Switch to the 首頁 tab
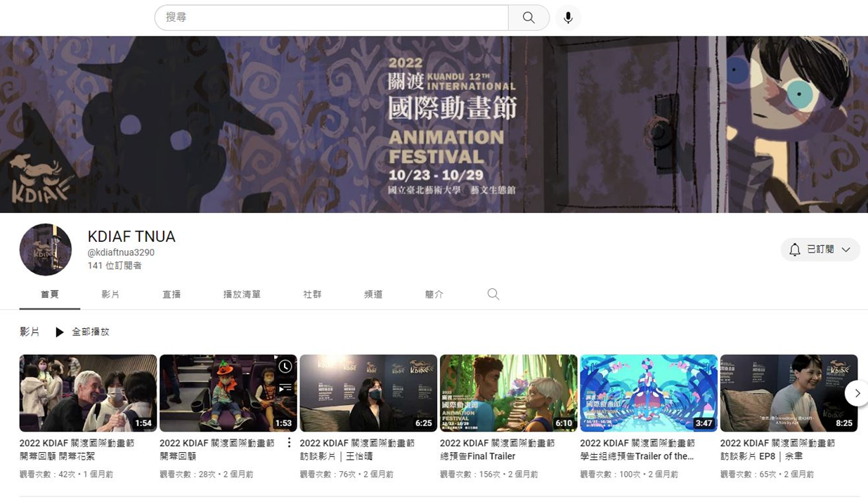The width and height of the screenshot is (868, 502). point(50,295)
